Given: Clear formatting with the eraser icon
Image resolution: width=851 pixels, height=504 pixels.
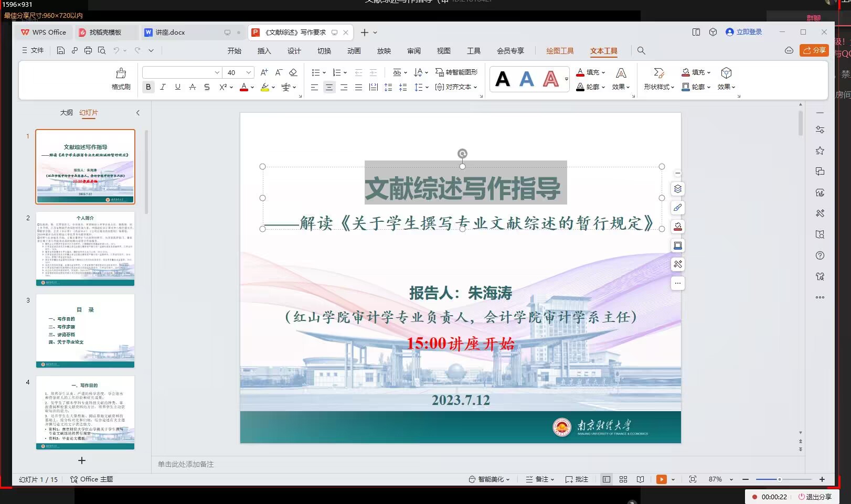Looking at the screenshot, I should coord(293,72).
